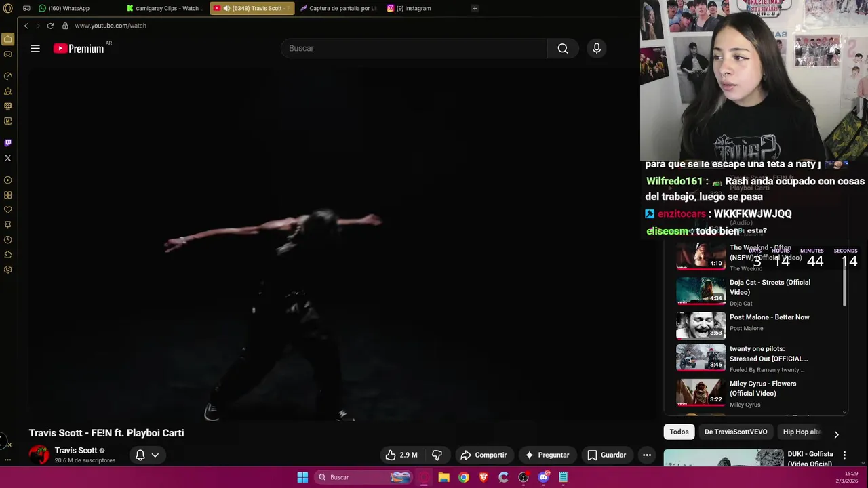Select the Todos filter chip
Screen dimensions: 868x488
(679, 432)
